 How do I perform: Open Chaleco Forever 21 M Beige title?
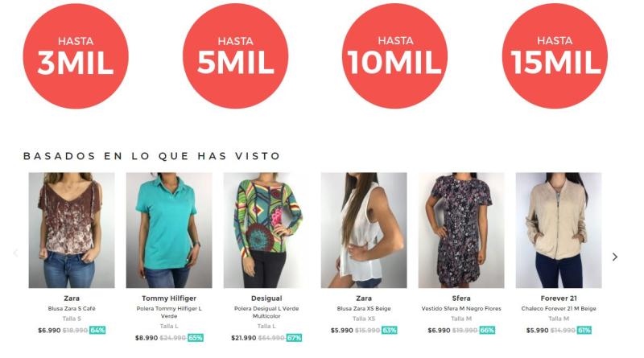[x=559, y=308]
